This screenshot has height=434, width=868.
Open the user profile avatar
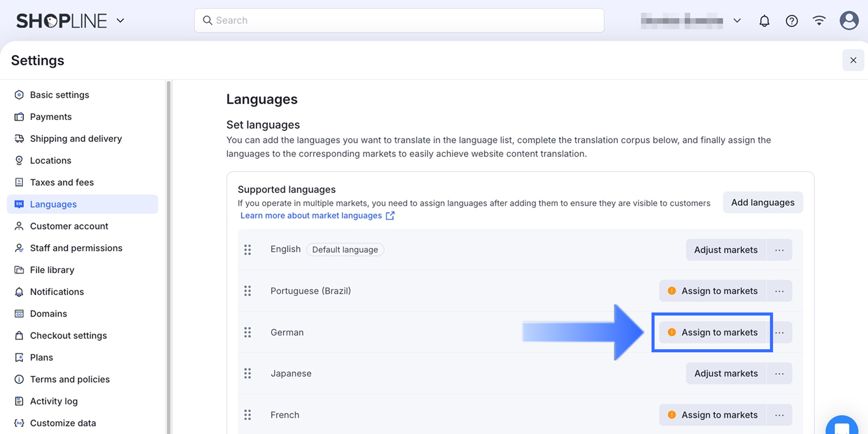click(849, 21)
